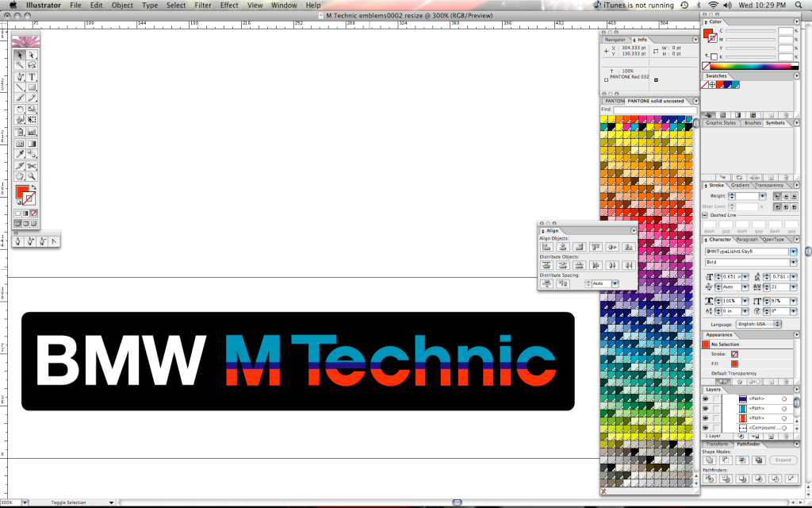Hide the cyan Path layer item

coord(705,409)
